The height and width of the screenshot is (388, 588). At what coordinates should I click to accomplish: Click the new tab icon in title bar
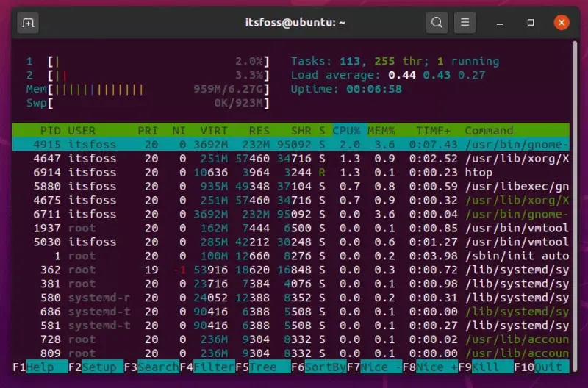point(28,23)
